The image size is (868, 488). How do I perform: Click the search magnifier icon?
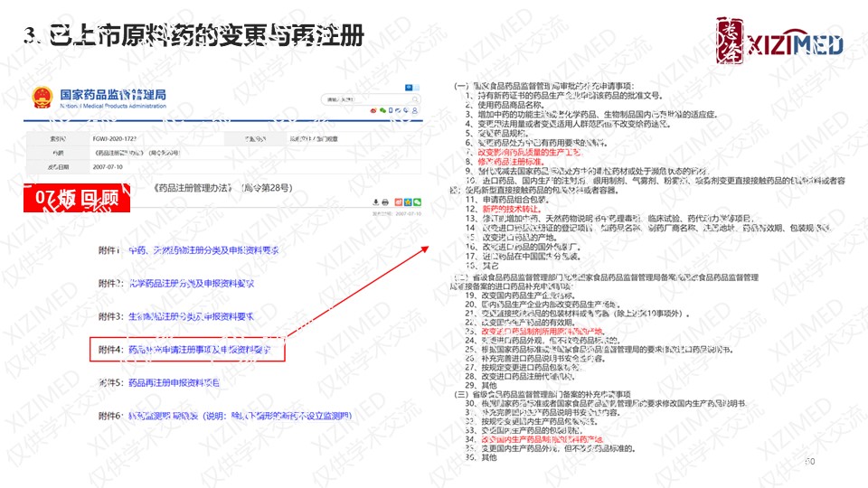point(416,98)
